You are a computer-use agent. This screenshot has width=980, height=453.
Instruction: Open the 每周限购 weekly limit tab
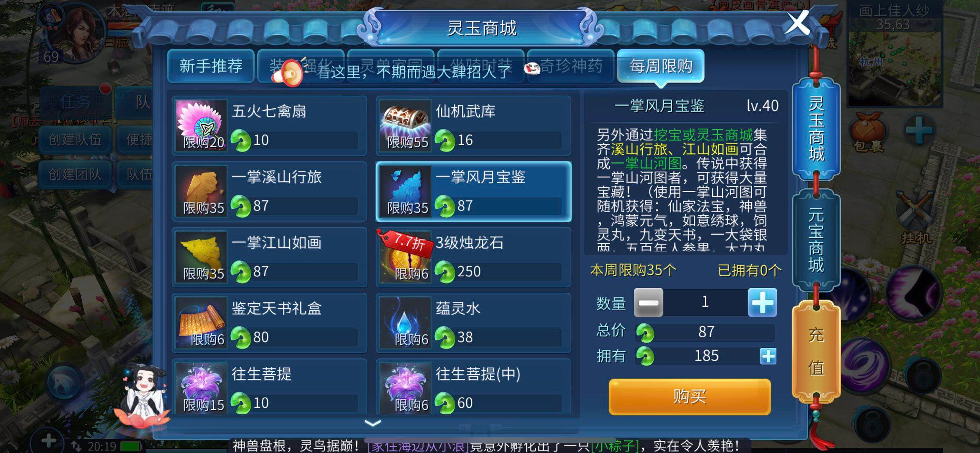click(661, 66)
